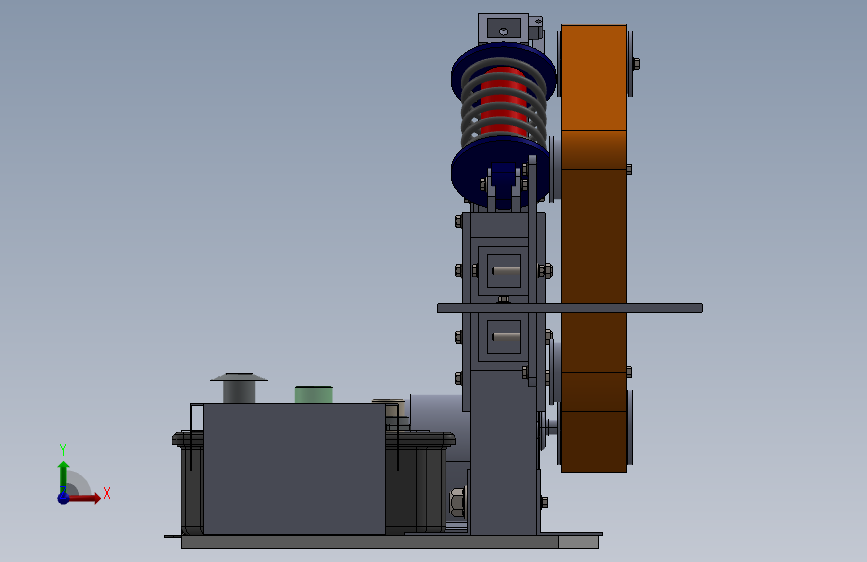Select the large hex nut near the base
The height and width of the screenshot is (562, 867).
tap(458, 502)
